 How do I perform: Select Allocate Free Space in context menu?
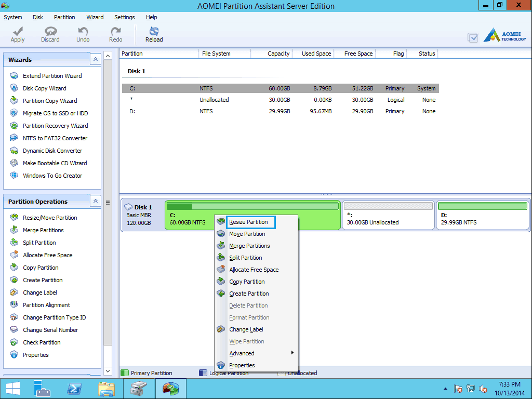click(x=256, y=270)
